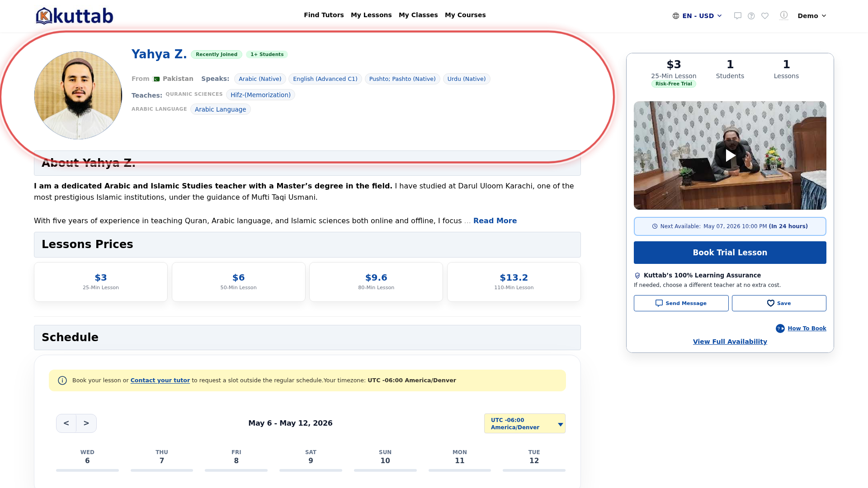
Task: Click the Hifz-(Memorization) subject tag
Action: tap(260, 95)
